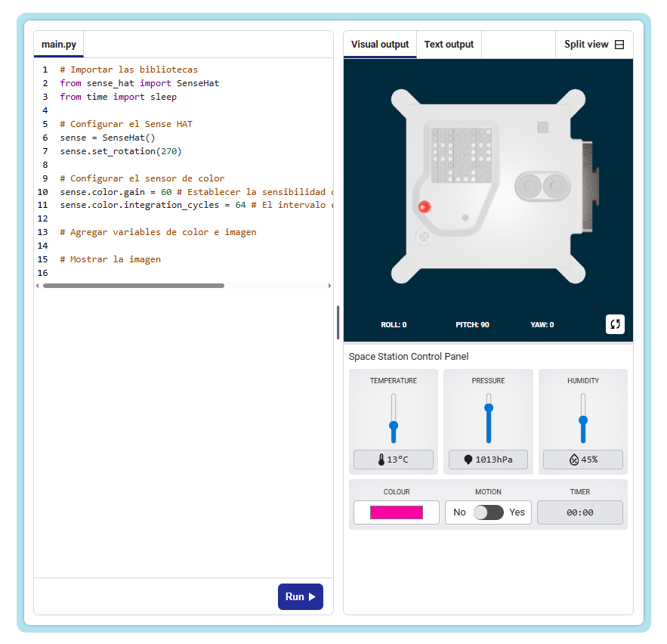Click the reset orientation icon in the 3D view
This screenshot has width=667, height=644.
click(615, 324)
